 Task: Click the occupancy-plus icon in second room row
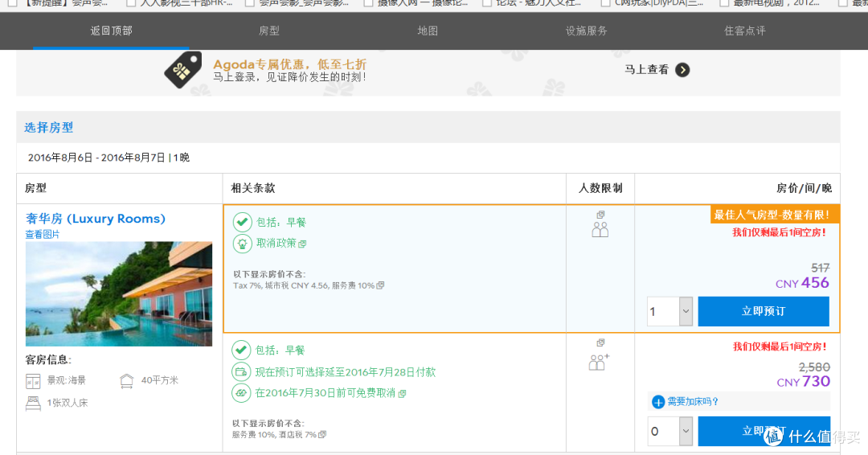599,362
